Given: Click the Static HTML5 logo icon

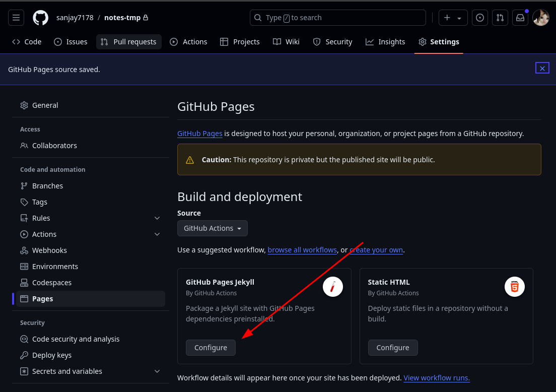Looking at the screenshot, I should (514, 287).
